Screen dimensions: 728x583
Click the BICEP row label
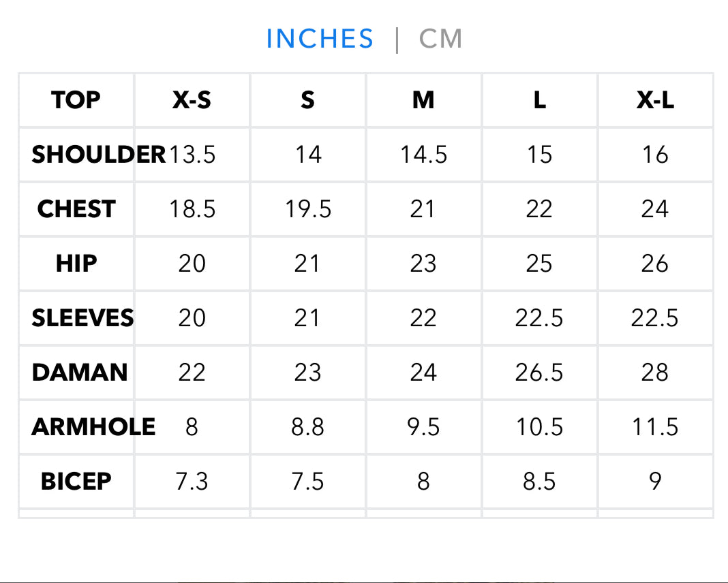(76, 482)
